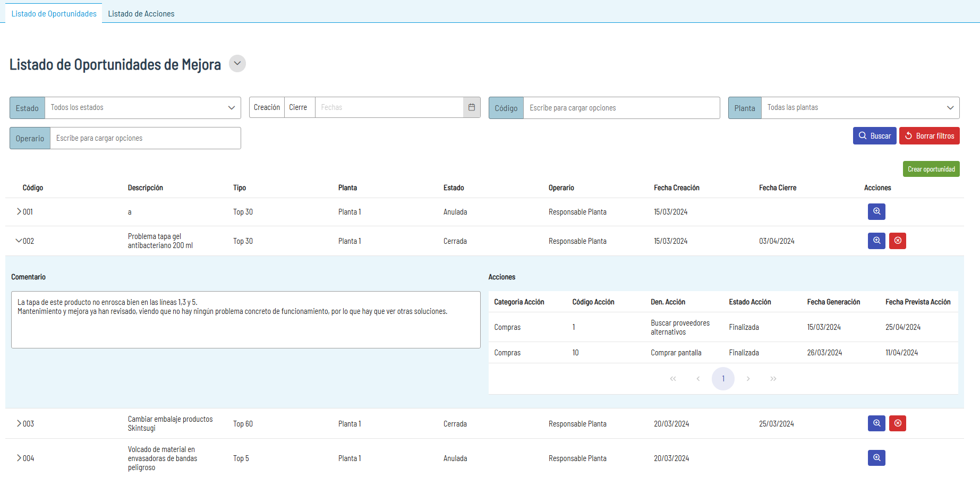This screenshot has width=980, height=477.
Task: Toggle the Cierre date filter
Action: (298, 107)
